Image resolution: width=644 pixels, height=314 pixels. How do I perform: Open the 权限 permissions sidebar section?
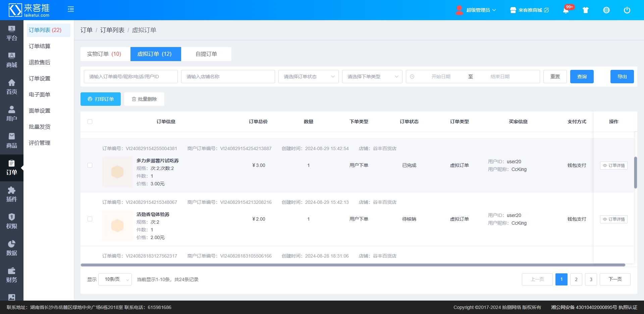point(12,221)
